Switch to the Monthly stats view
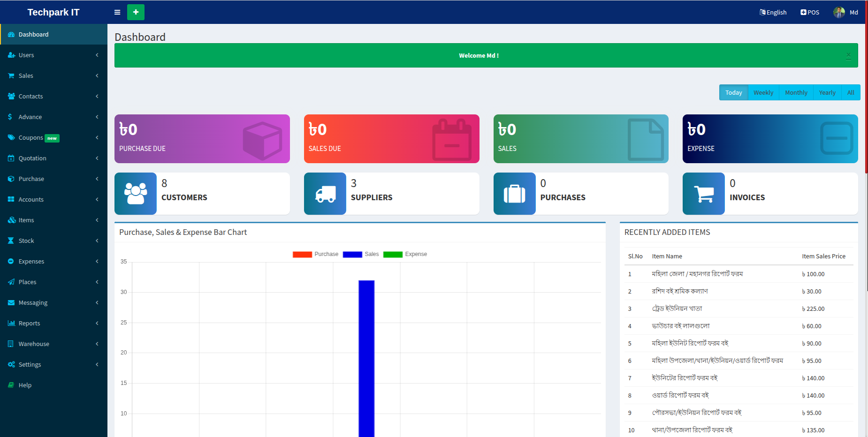868x437 pixels. tap(796, 92)
